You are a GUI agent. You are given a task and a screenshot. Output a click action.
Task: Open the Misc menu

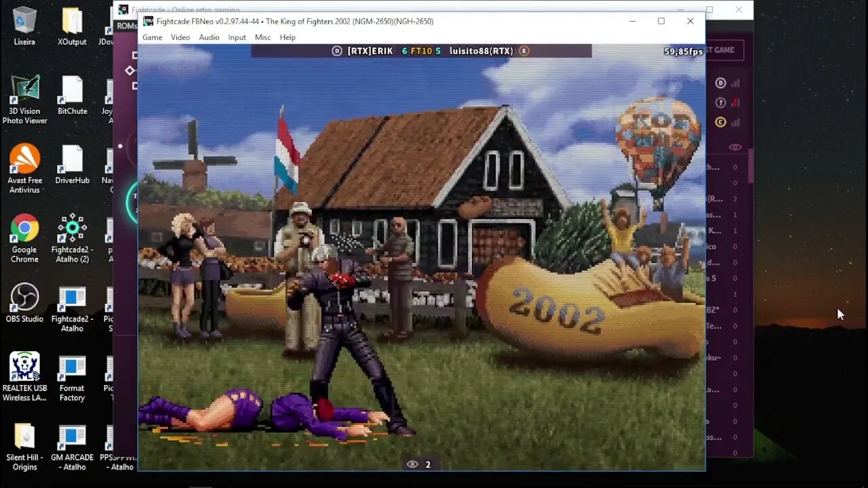tap(262, 37)
